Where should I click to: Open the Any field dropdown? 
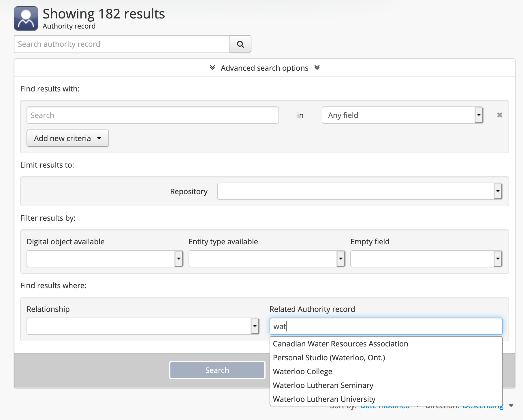click(402, 115)
